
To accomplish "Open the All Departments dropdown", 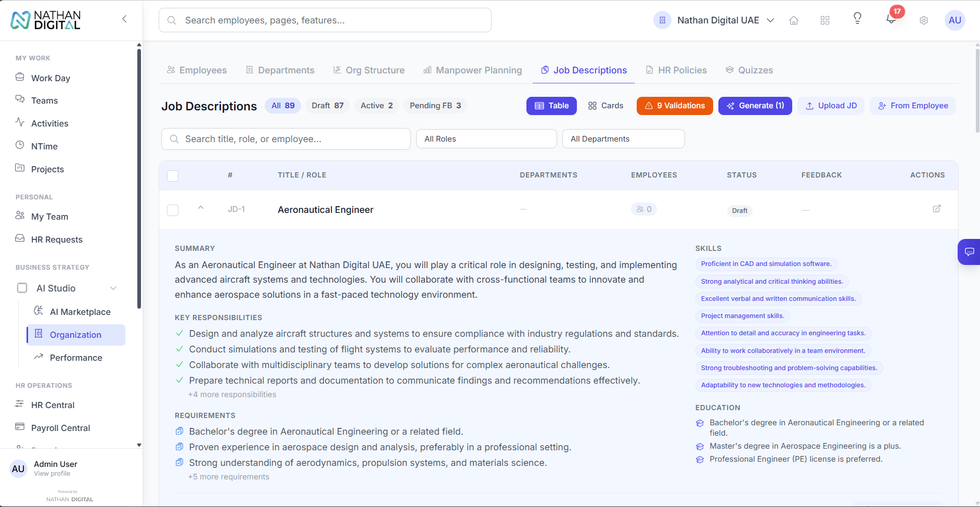I will [623, 139].
